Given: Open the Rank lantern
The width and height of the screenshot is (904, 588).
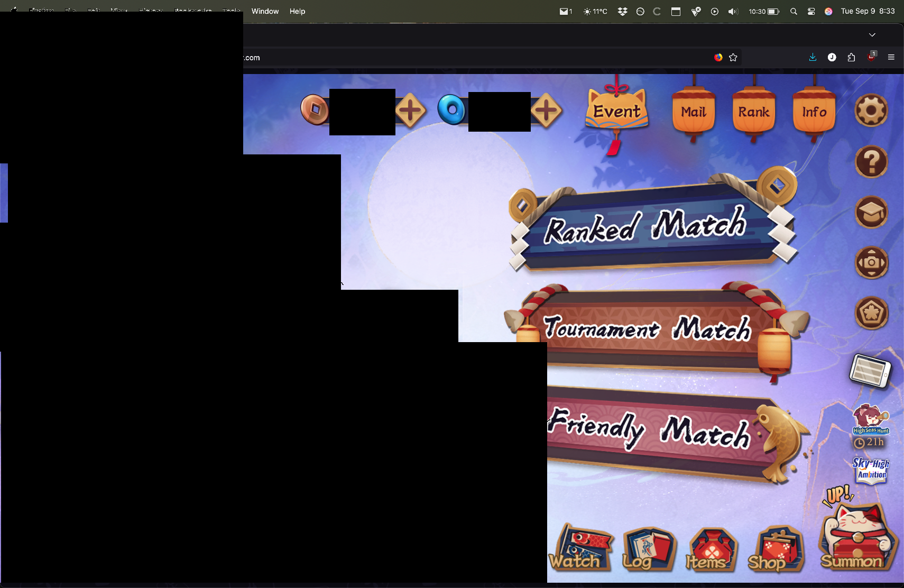Looking at the screenshot, I should [x=754, y=112].
